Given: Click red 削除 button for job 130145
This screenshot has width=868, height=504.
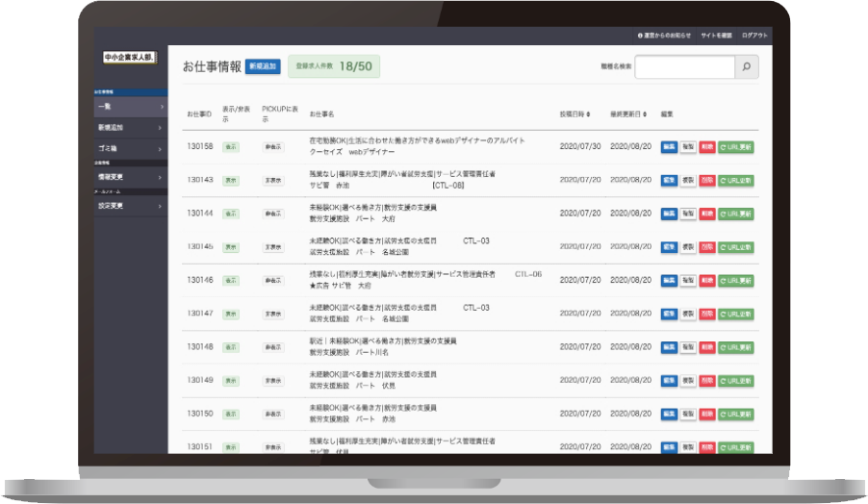Looking at the screenshot, I should tap(707, 247).
